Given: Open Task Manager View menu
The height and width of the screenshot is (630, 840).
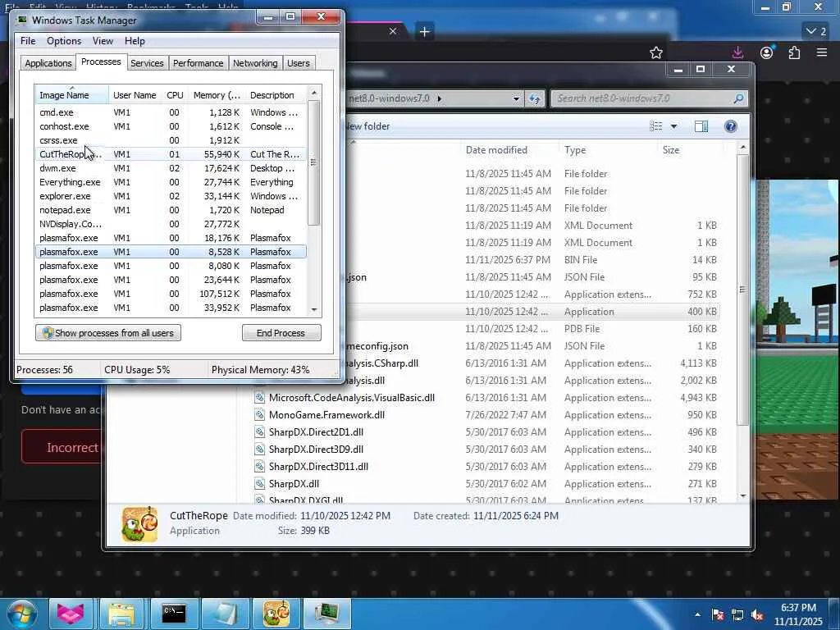Looking at the screenshot, I should pyautogui.click(x=103, y=41).
